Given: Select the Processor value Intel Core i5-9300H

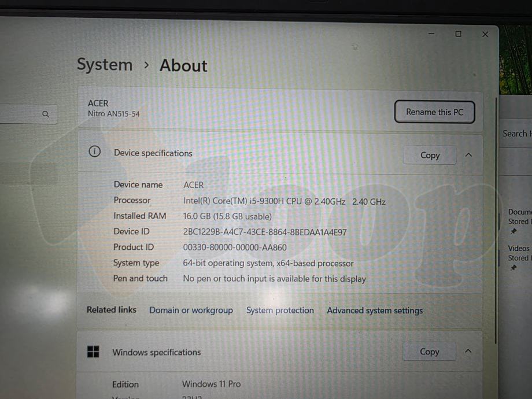Looking at the screenshot, I should click(x=285, y=201).
